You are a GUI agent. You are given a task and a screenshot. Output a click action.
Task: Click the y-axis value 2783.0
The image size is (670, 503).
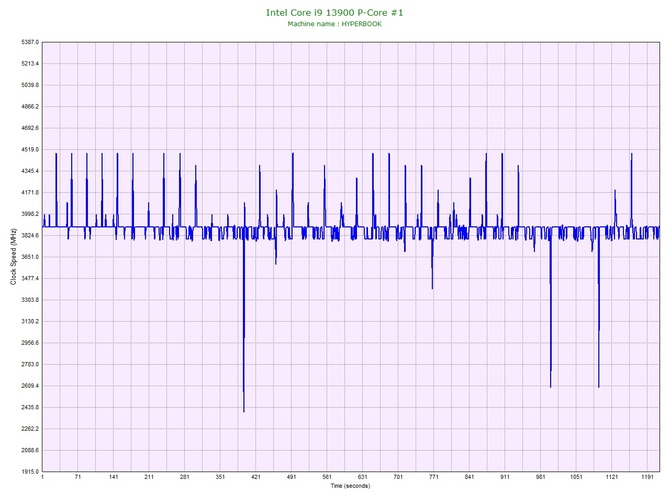click(x=30, y=365)
